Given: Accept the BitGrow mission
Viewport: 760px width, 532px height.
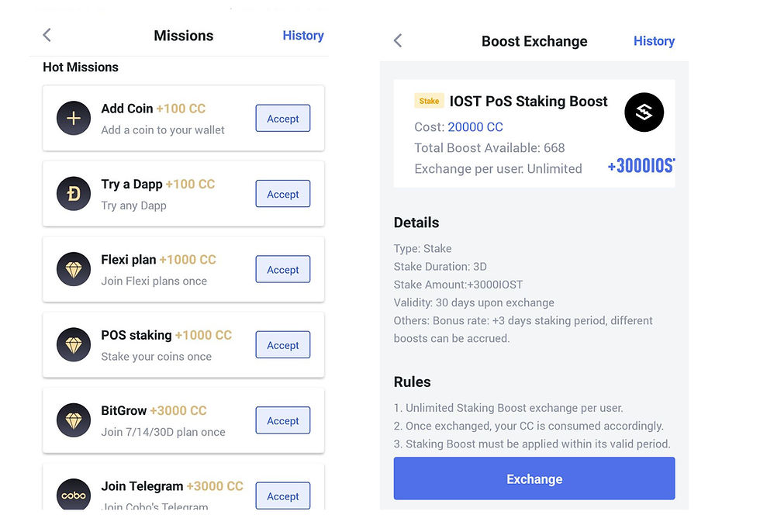Looking at the screenshot, I should 283,420.
